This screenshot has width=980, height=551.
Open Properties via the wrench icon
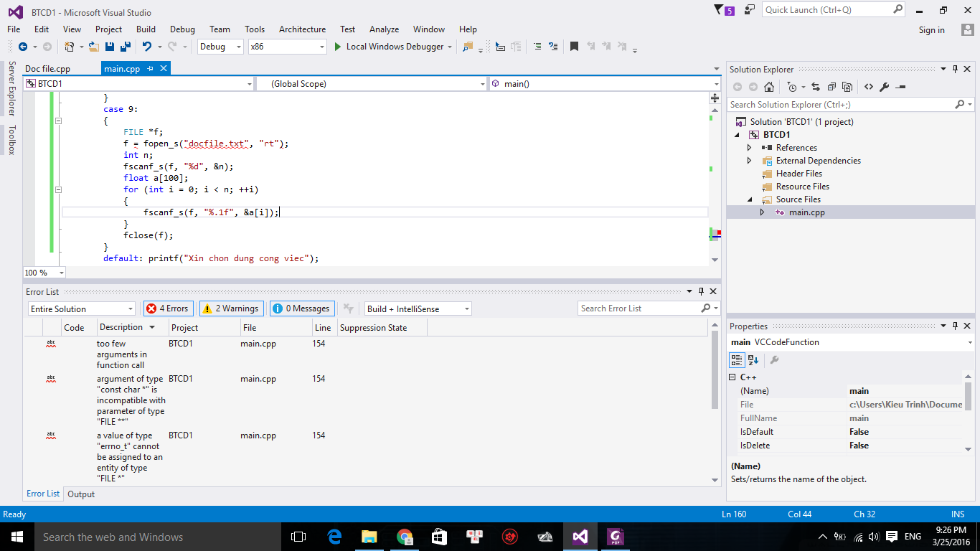pos(885,88)
